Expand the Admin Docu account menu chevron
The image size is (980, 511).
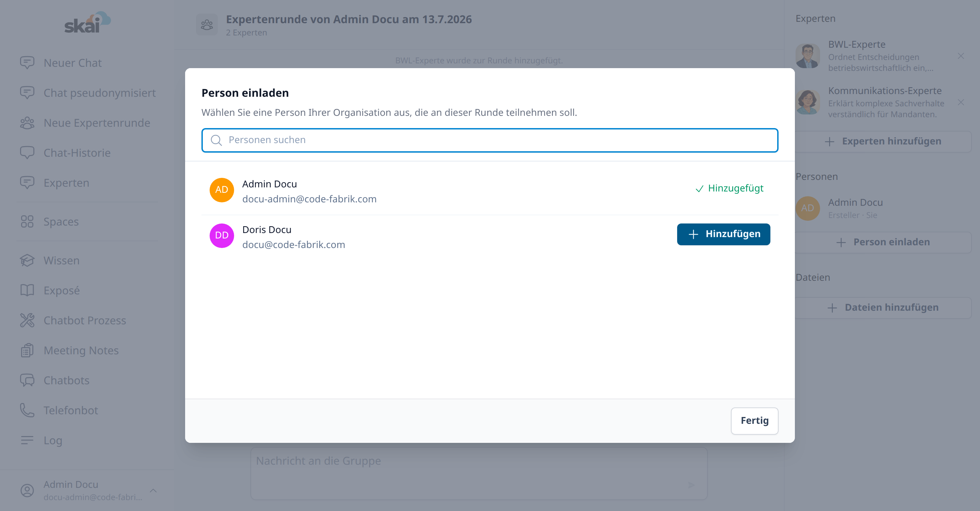tap(153, 491)
